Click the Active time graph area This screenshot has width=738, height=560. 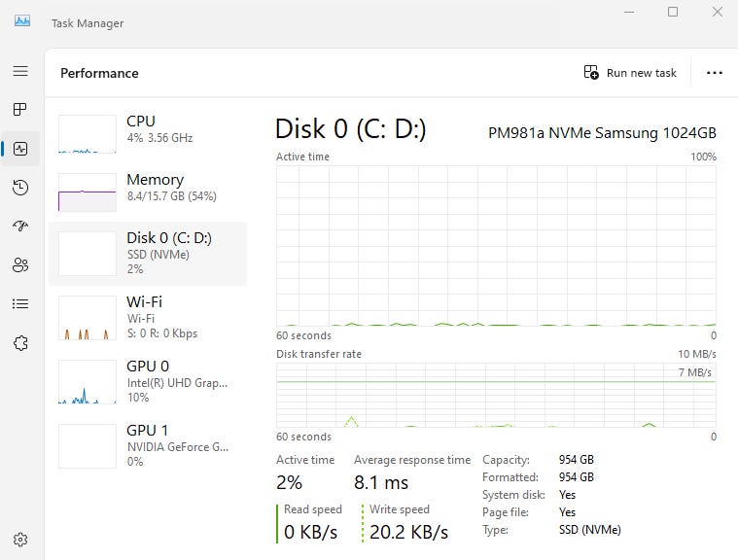pyautogui.click(x=496, y=246)
